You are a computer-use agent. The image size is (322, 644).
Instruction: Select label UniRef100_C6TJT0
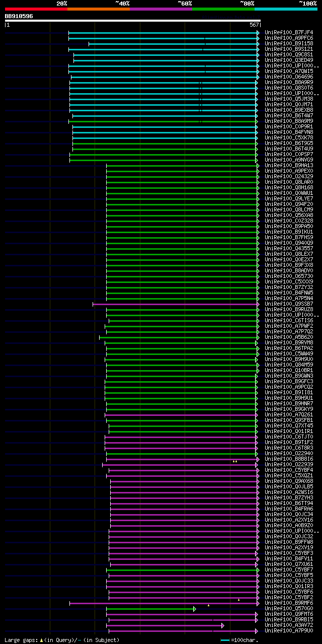(289, 437)
